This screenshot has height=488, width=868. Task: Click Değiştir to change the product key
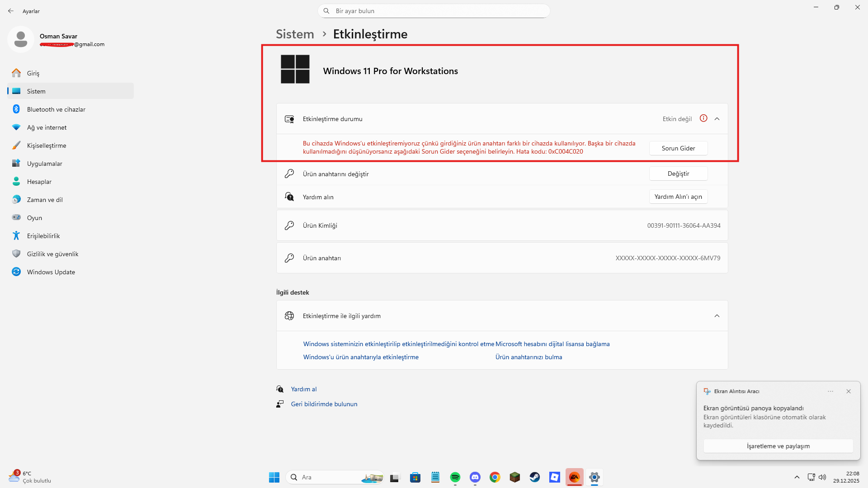pos(678,174)
